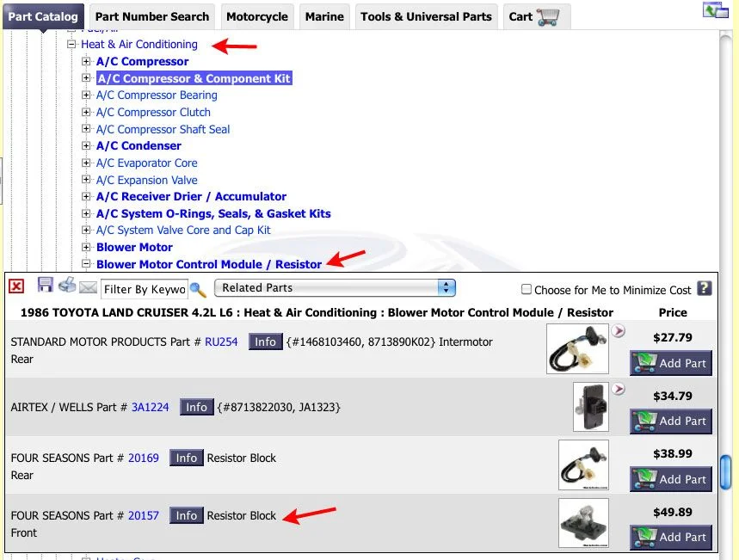The width and height of the screenshot is (739, 560).
Task: Select A/C Compressor Clutch in tree
Action: coord(154,112)
